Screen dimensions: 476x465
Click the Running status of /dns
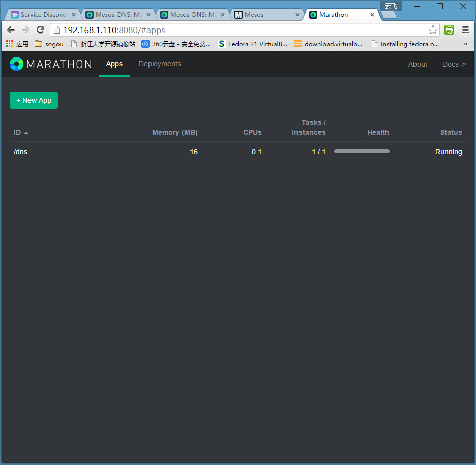449,152
